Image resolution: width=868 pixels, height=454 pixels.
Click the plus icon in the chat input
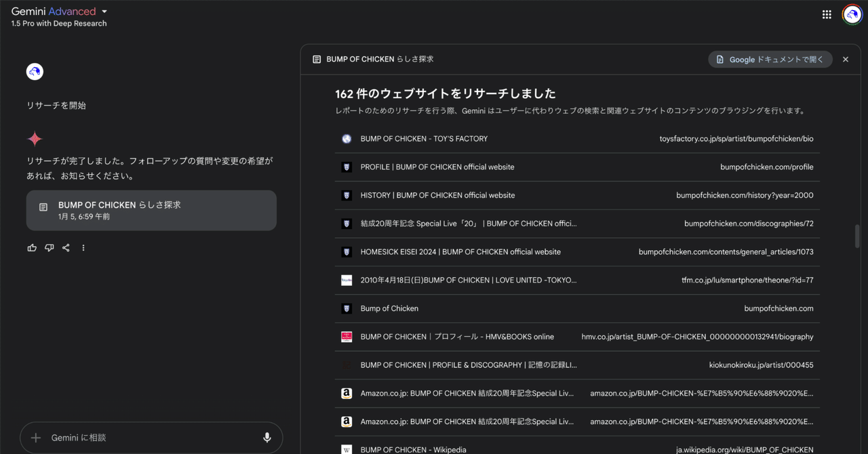click(x=34, y=437)
